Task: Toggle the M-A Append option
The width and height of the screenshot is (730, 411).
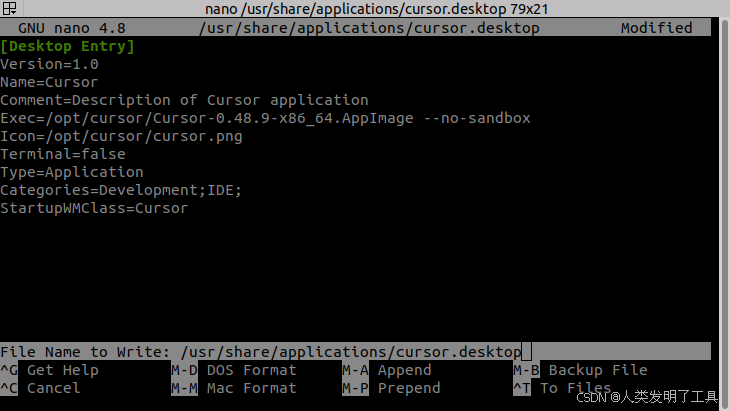Action: point(387,370)
